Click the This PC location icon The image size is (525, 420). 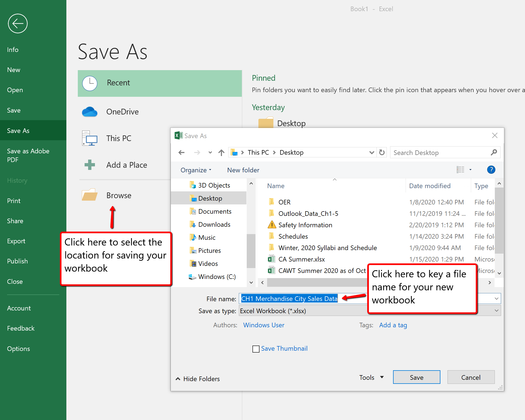coord(90,138)
